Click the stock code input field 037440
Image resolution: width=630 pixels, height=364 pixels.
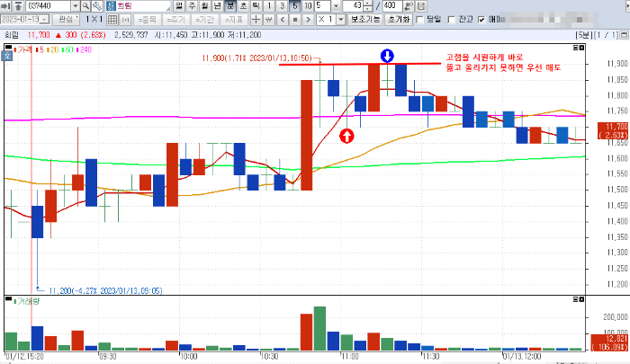(49, 6)
